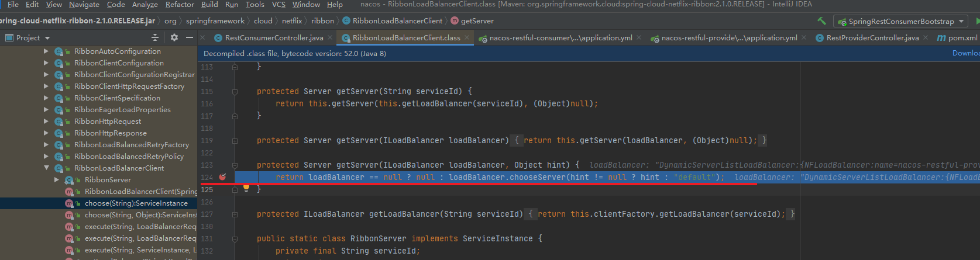Expand RibbonClientSpecification tree node
This screenshot has height=260, width=980.
pos(46,98)
